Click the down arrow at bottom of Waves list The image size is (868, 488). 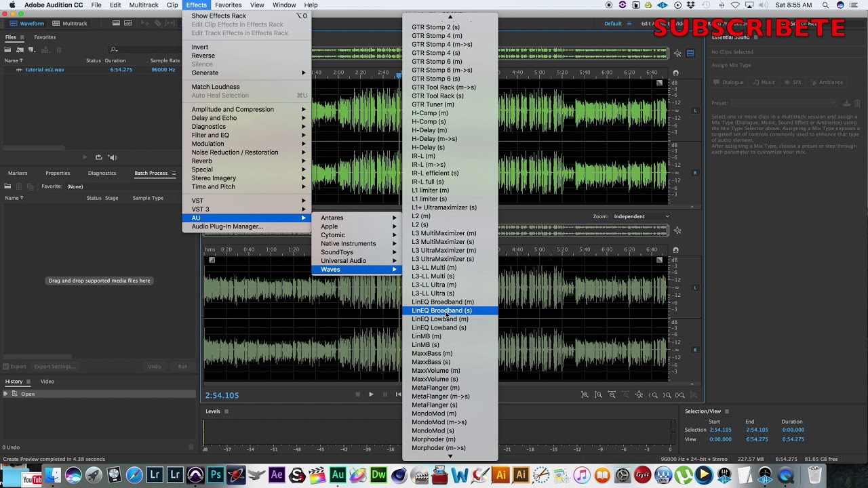pos(450,456)
